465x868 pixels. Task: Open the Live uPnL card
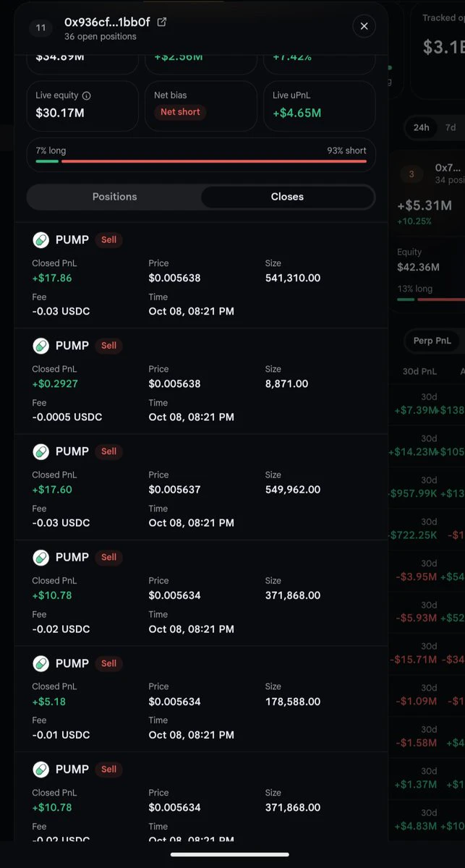pos(319,106)
